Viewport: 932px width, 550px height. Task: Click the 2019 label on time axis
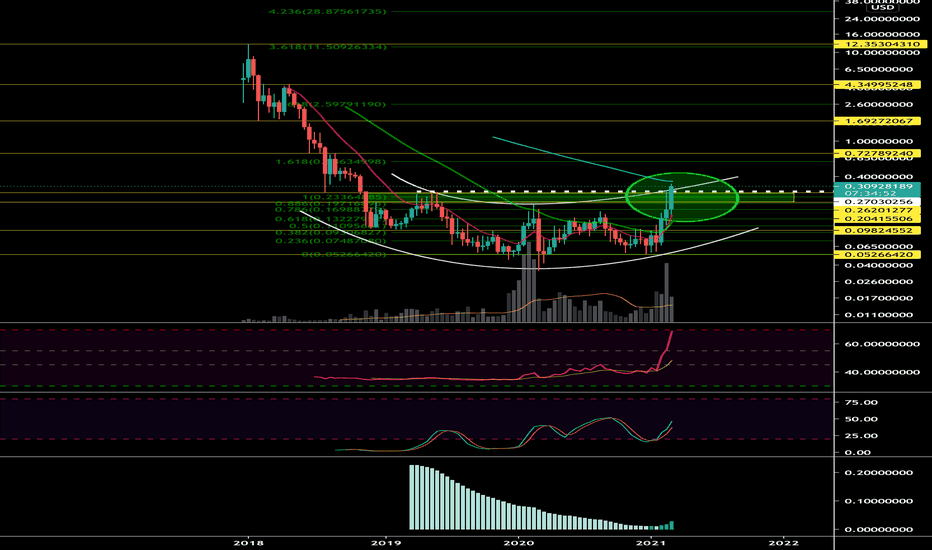(x=386, y=542)
